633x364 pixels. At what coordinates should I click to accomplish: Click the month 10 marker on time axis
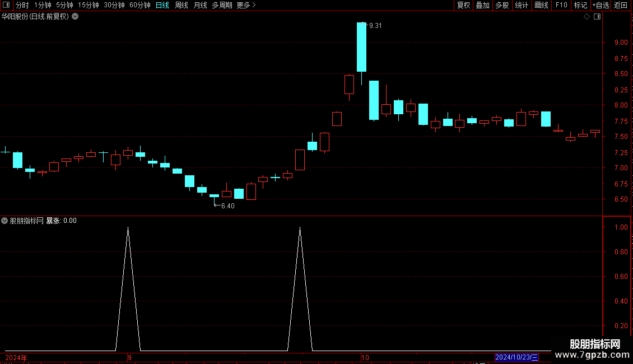365,357
